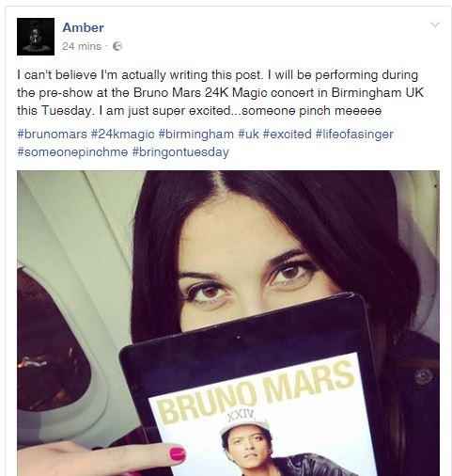Select the #excited hashtag
452x476 pixels.
[x=287, y=135]
